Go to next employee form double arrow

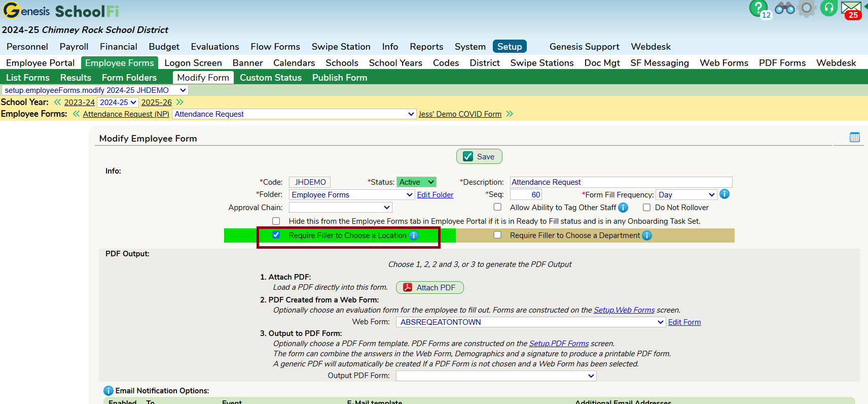click(x=510, y=114)
